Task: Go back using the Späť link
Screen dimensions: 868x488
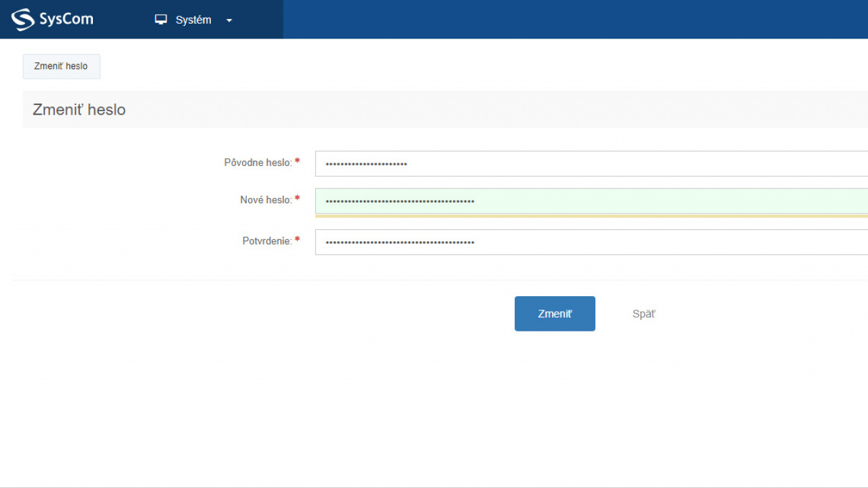Action: (644, 314)
